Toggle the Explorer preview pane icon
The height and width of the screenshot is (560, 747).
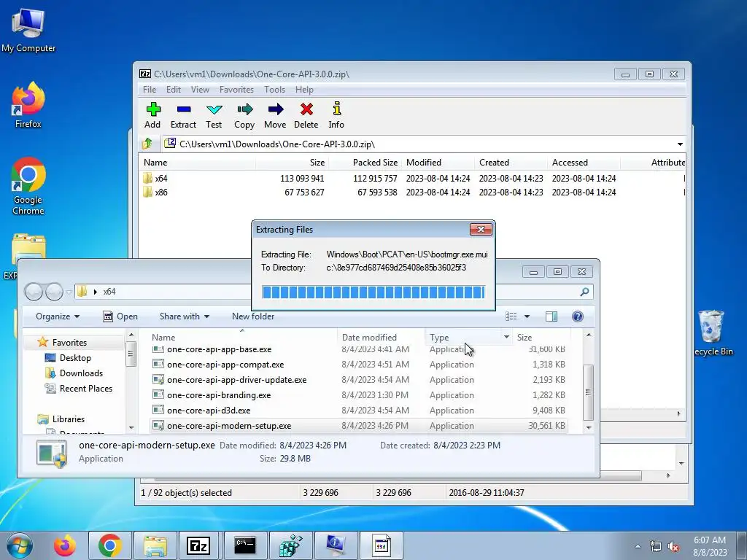point(551,316)
